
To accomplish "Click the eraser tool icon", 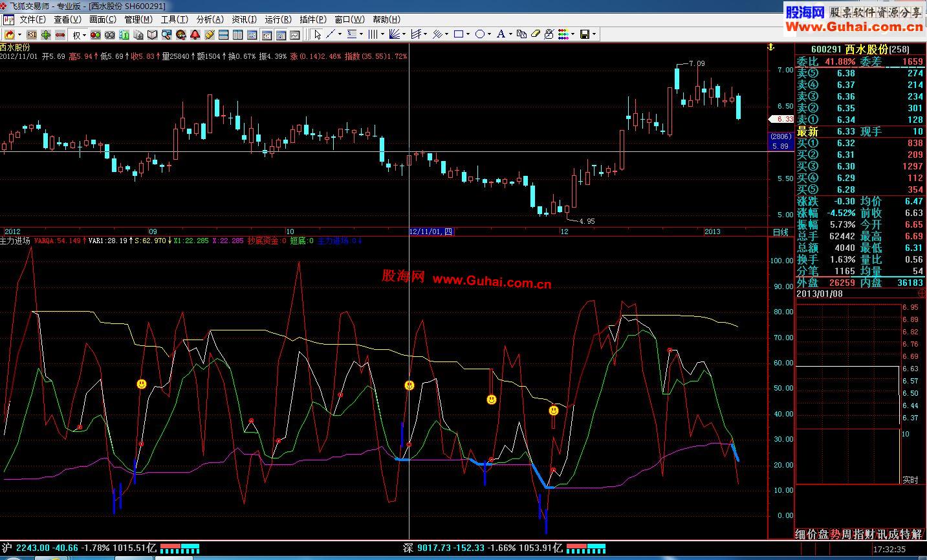I will point(536,34).
